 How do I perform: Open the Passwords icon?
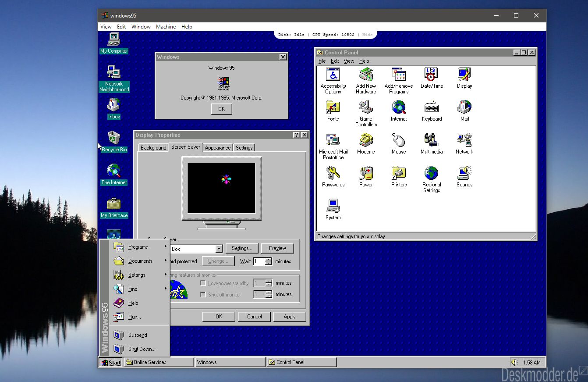pos(333,177)
